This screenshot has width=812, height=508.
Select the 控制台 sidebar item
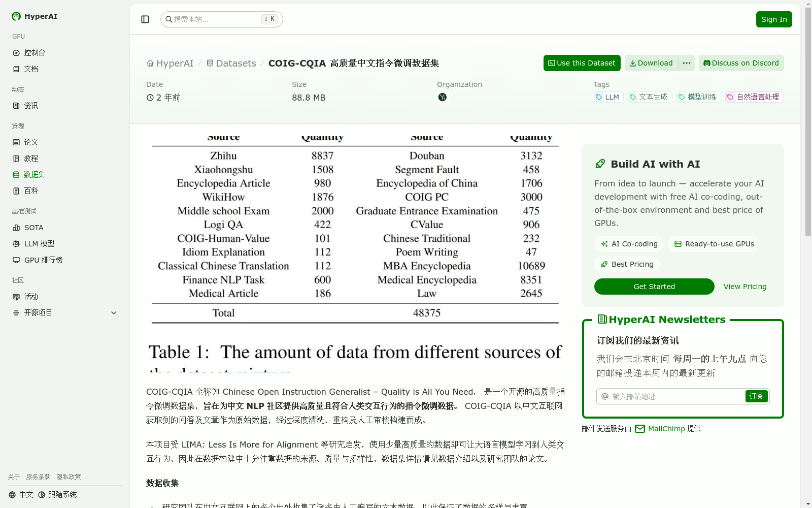coord(65,53)
